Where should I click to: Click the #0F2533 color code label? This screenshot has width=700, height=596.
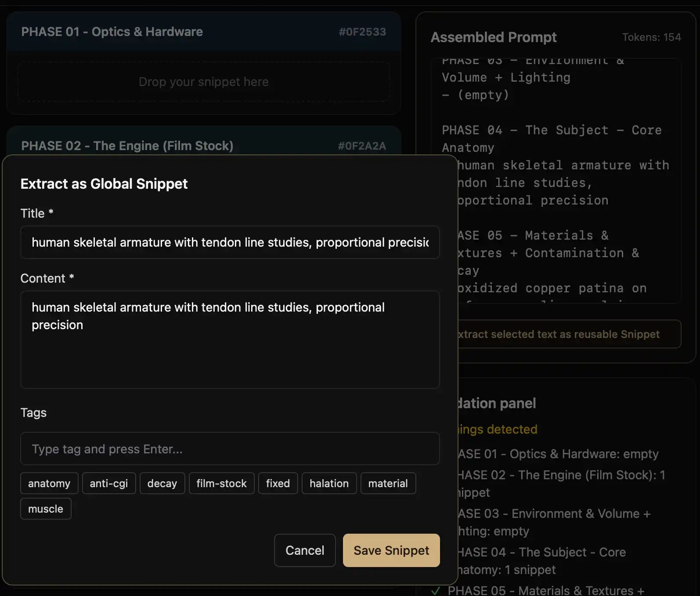[362, 32]
